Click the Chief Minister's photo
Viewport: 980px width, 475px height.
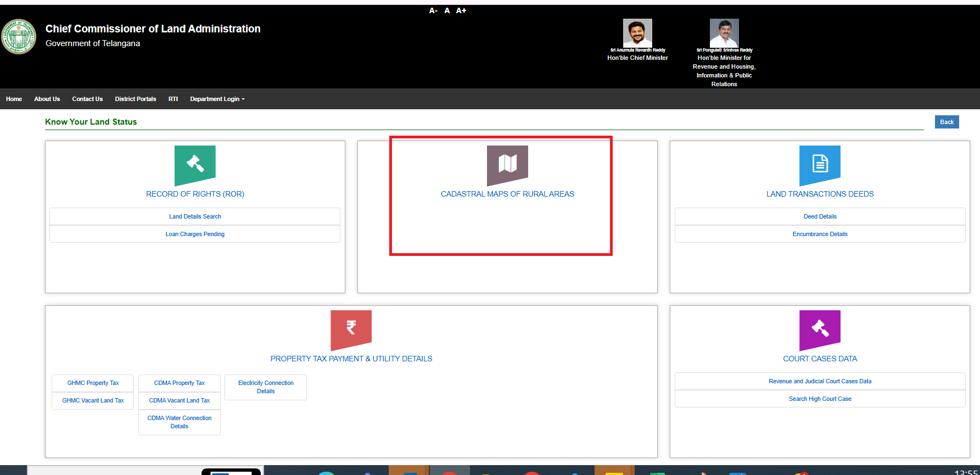[x=637, y=33]
